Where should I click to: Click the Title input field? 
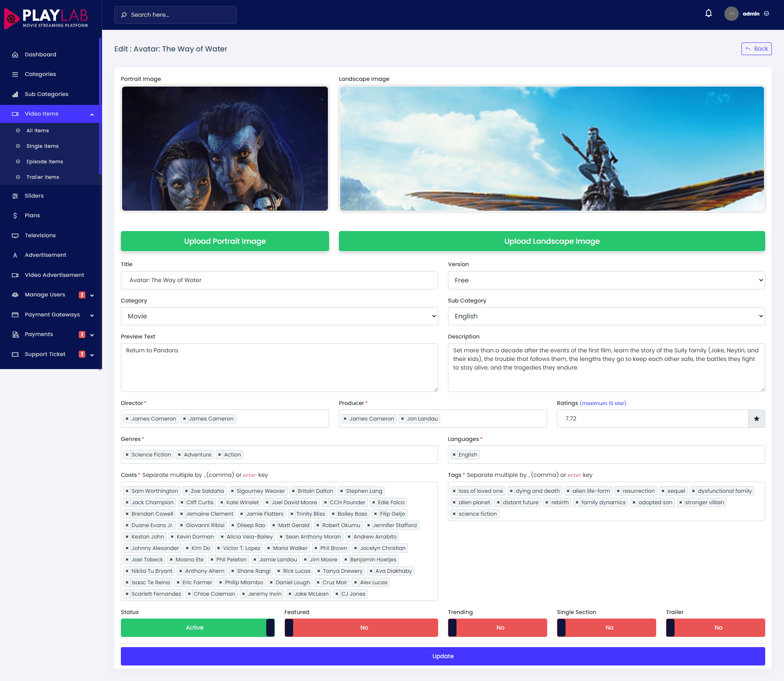point(279,280)
